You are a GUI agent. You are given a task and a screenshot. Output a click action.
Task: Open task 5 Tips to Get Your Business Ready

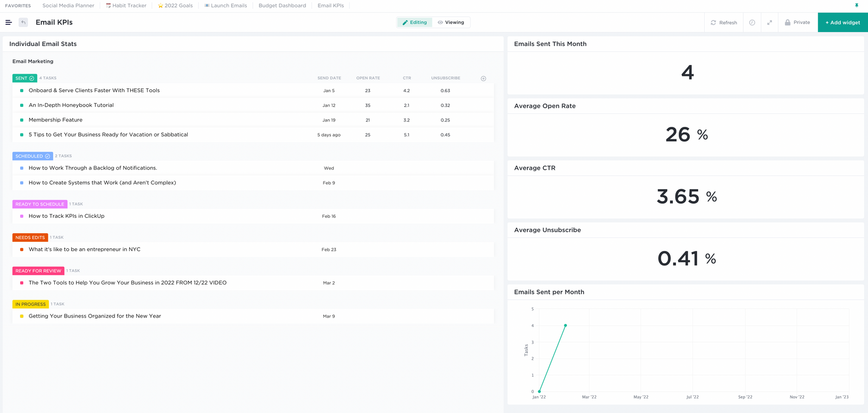[x=108, y=134]
